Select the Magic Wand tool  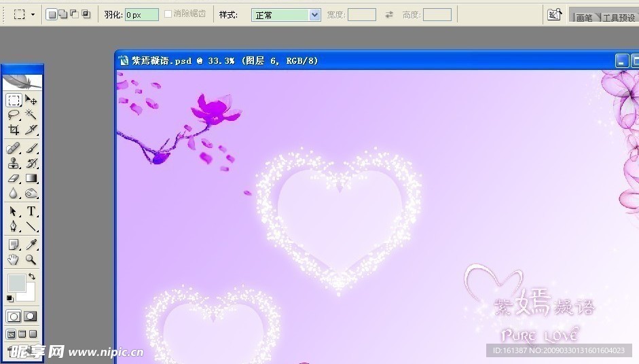tap(31, 115)
